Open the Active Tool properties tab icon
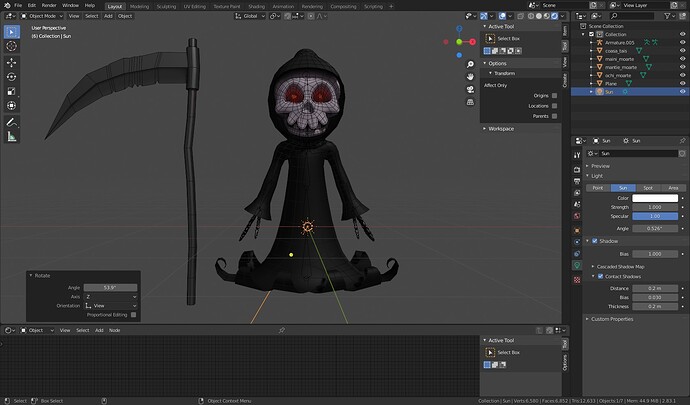Image resolution: width=690 pixels, height=405 pixels. pyautogui.click(x=577, y=155)
